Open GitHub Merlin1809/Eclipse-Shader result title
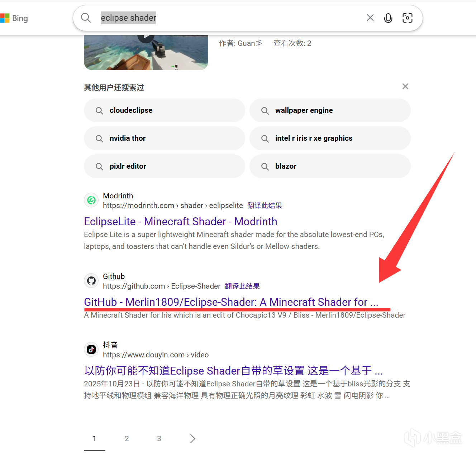The image size is (476, 458). pos(231,302)
